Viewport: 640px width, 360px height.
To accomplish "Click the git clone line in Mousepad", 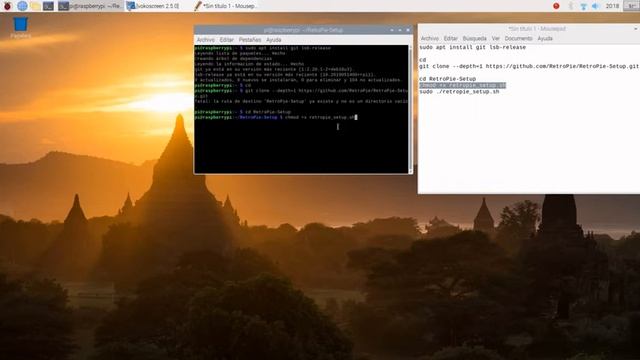I will tap(529, 66).
